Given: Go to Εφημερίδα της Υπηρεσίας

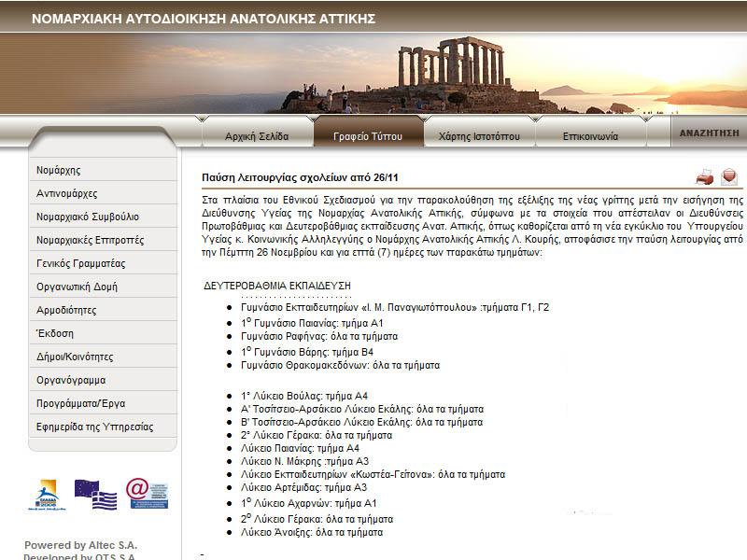Looking at the screenshot, I should [103, 427].
